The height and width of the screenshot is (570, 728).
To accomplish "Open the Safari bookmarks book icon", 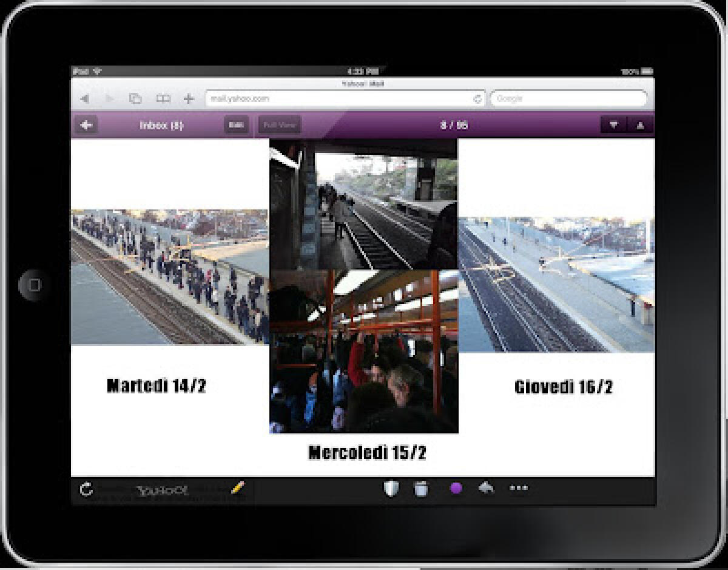I will 163,99.
